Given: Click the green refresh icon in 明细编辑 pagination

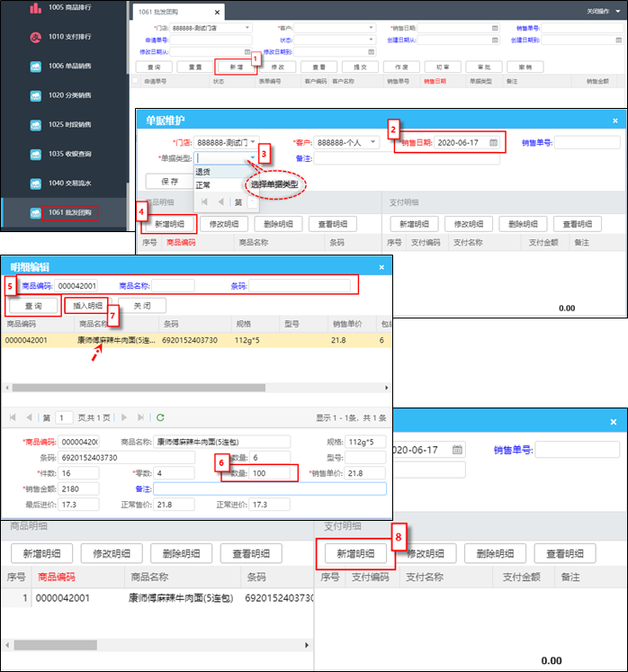Looking at the screenshot, I should pyautogui.click(x=161, y=417).
